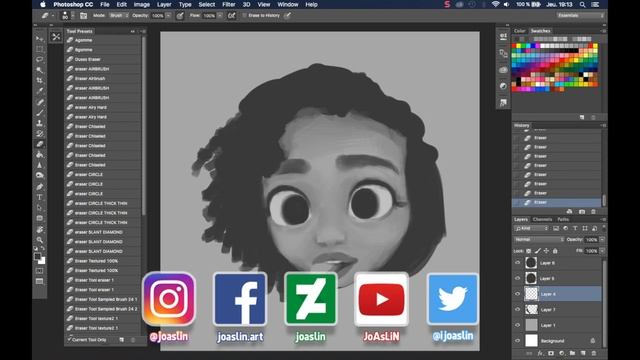Add a layer style with fx icon

point(540,353)
